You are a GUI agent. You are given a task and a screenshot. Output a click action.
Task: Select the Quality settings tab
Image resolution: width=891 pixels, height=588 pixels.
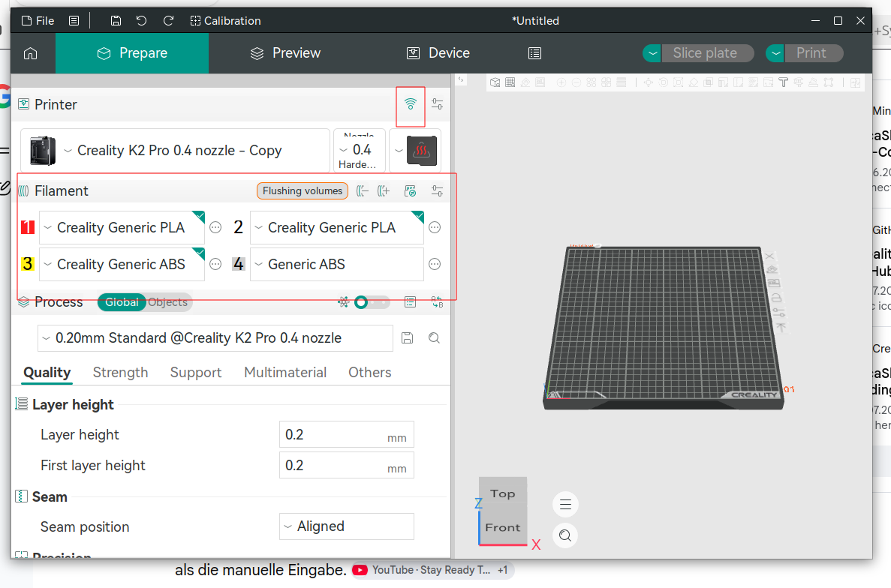47,373
